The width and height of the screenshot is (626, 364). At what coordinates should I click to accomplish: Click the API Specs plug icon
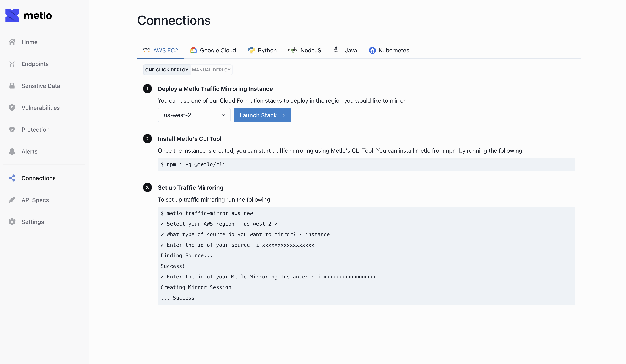[12, 200]
